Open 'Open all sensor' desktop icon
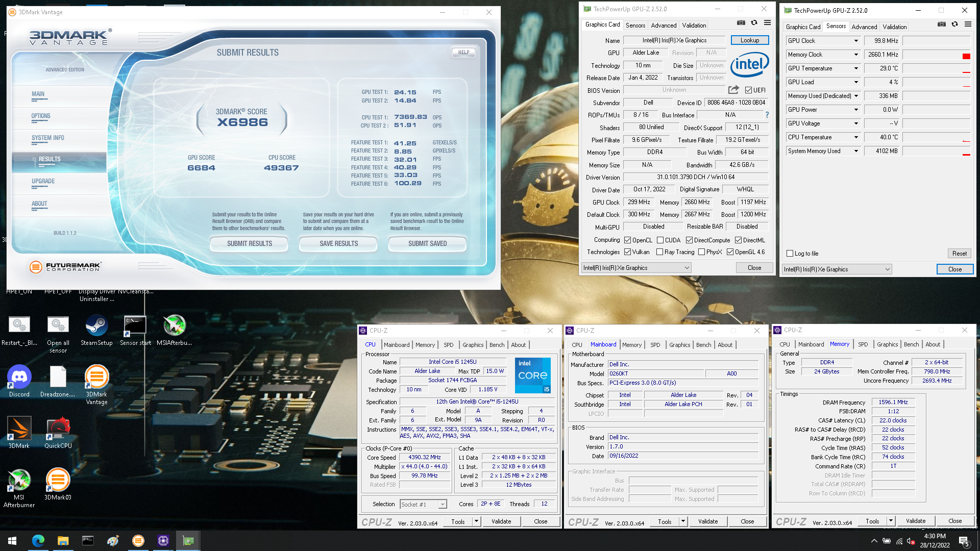This screenshot has width=980, height=551. 58,334
